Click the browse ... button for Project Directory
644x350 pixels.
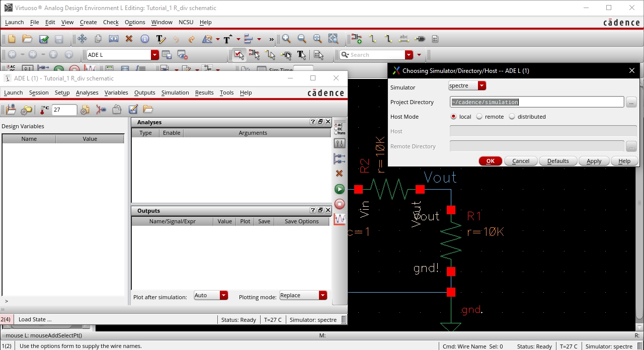(631, 102)
